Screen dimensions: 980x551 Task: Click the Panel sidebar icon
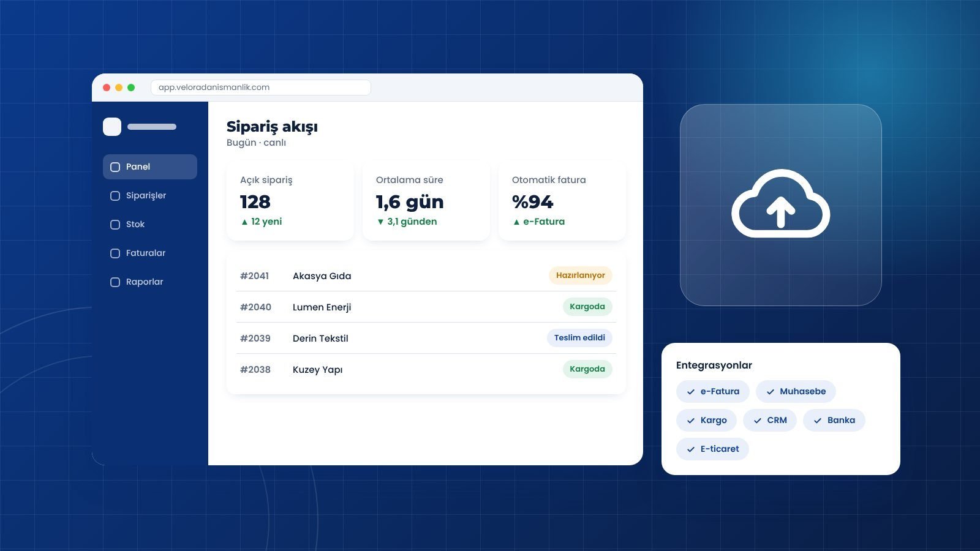point(115,167)
